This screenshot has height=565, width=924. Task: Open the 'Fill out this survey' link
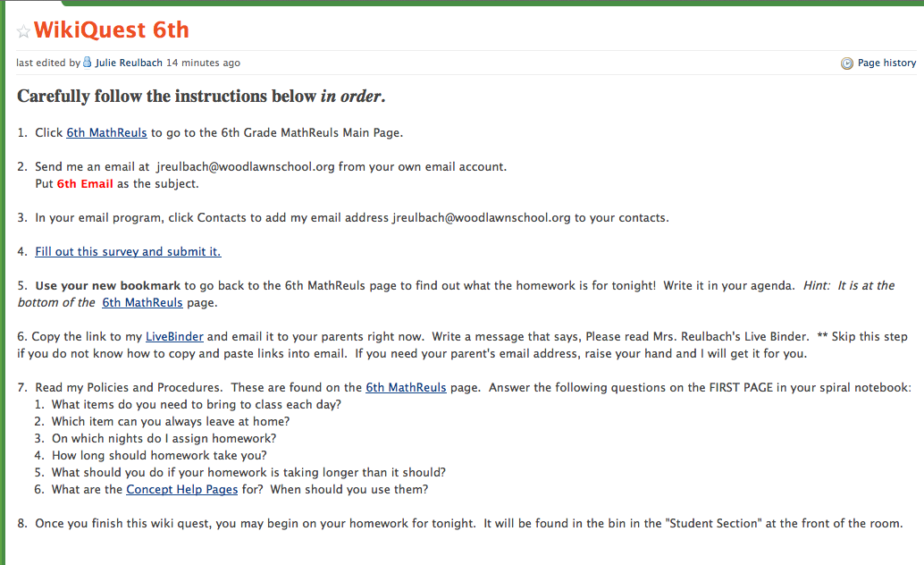click(128, 252)
